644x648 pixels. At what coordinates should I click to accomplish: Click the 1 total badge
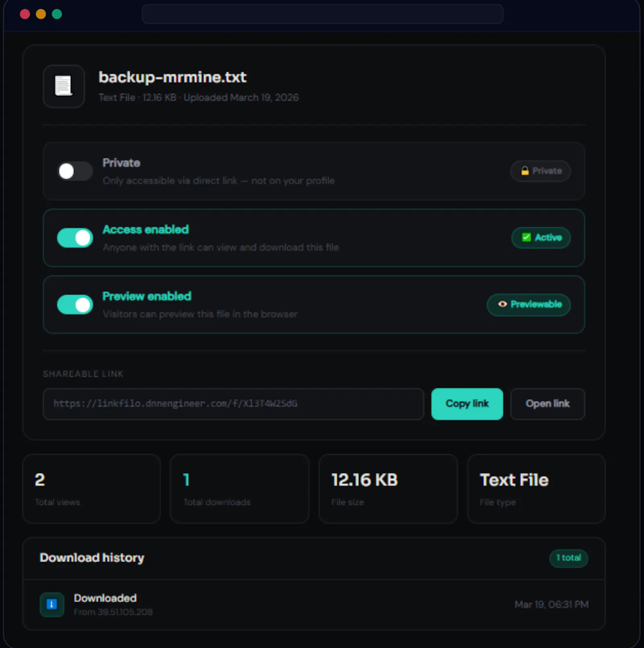point(568,558)
